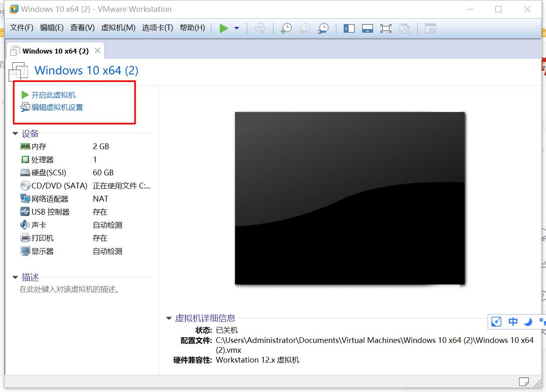Viewport: 546px width, 392px height.
Task: Click the Unity mode toolbar icon
Action: click(404, 28)
